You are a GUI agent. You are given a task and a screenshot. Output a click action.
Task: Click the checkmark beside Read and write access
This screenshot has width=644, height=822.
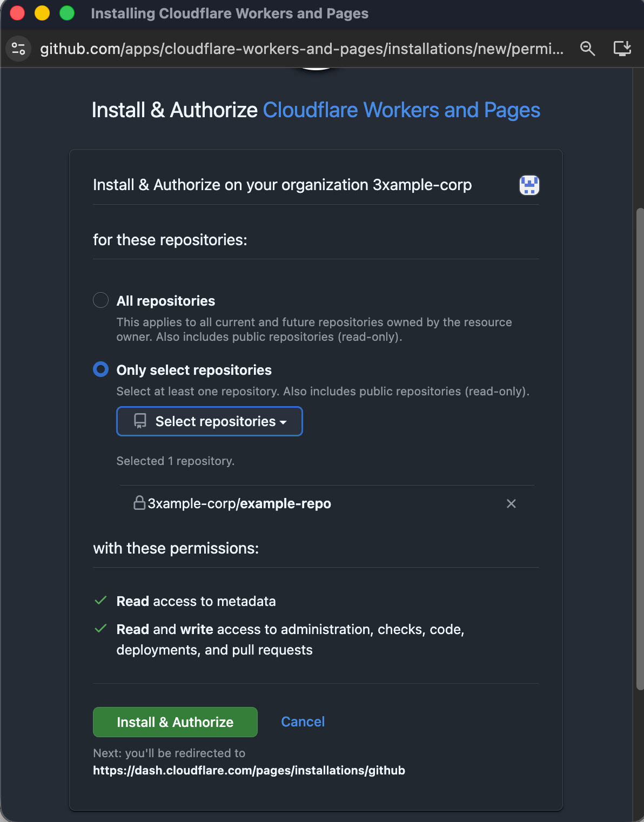click(x=100, y=629)
